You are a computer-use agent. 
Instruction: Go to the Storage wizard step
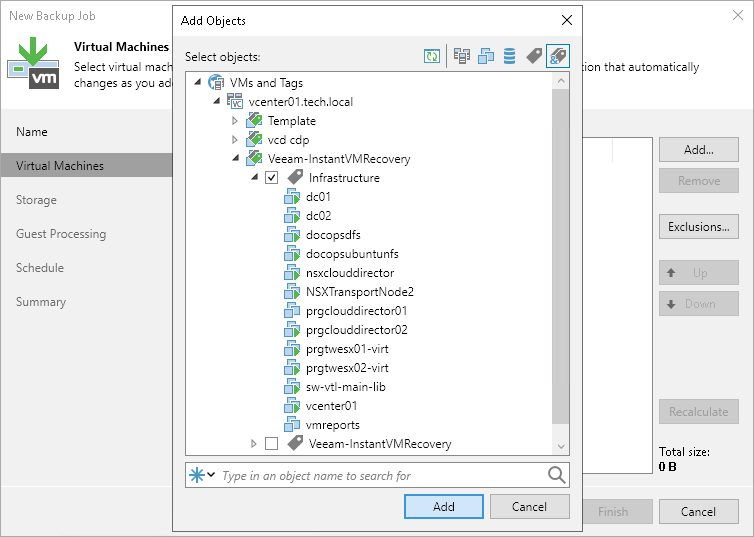point(36,200)
